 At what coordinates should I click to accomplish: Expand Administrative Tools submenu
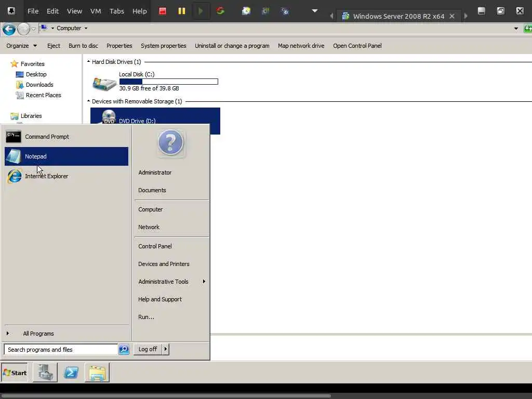pos(171,282)
